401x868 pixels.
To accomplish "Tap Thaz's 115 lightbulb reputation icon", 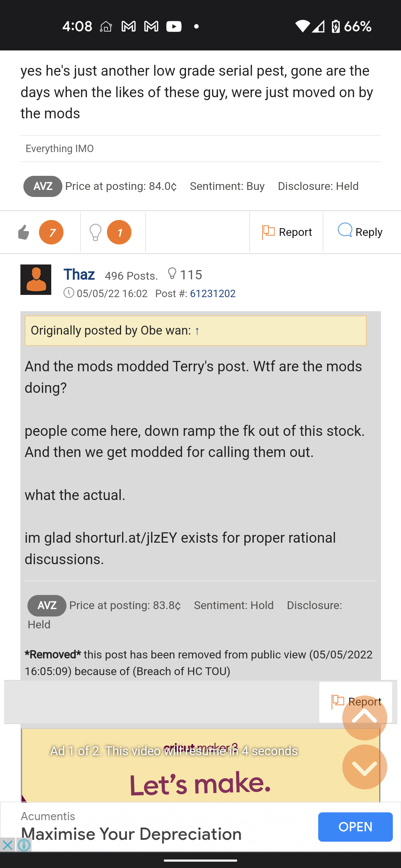I will 172,274.
